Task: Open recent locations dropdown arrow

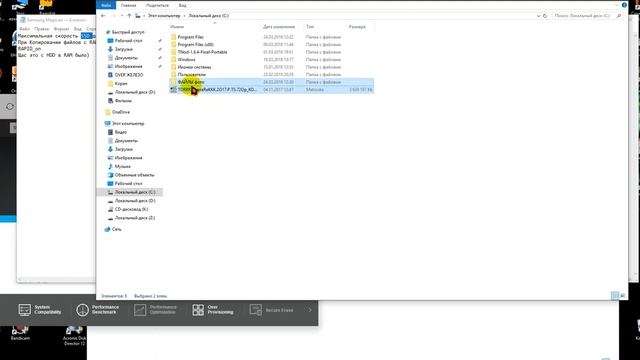Action: [x=122, y=16]
